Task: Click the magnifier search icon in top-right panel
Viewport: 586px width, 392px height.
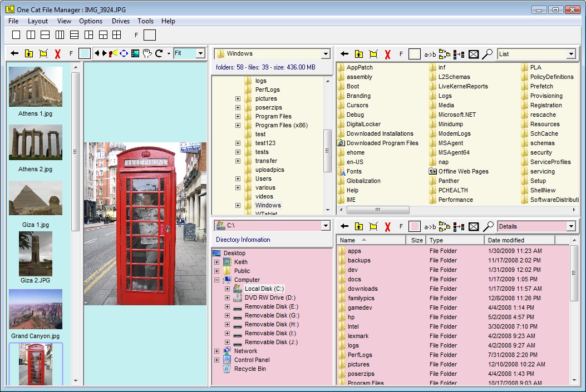Action: [487, 54]
